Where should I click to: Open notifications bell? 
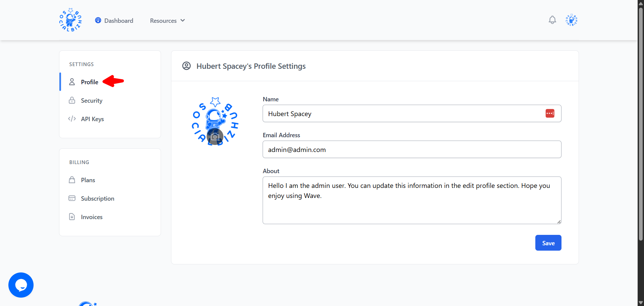coord(552,20)
